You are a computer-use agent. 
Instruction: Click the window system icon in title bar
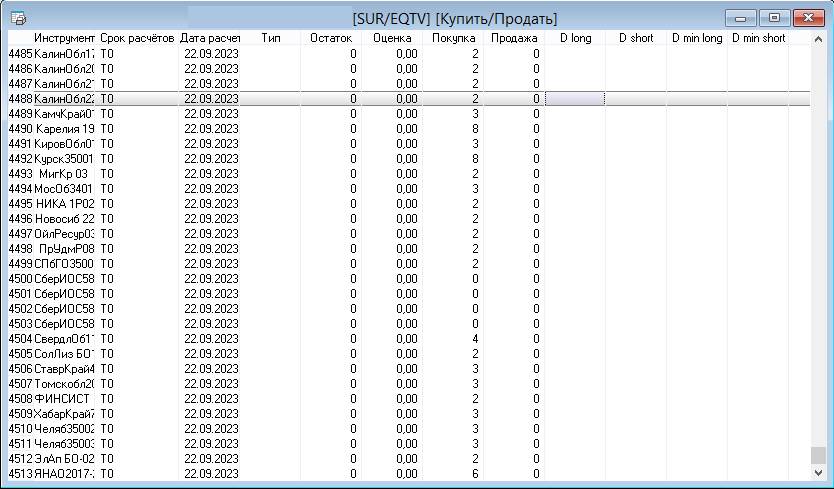18,18
